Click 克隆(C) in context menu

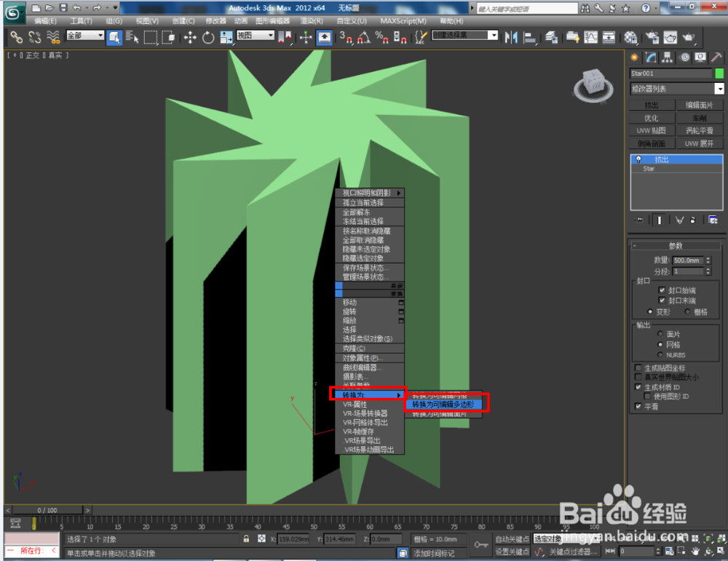click(370, 349)
